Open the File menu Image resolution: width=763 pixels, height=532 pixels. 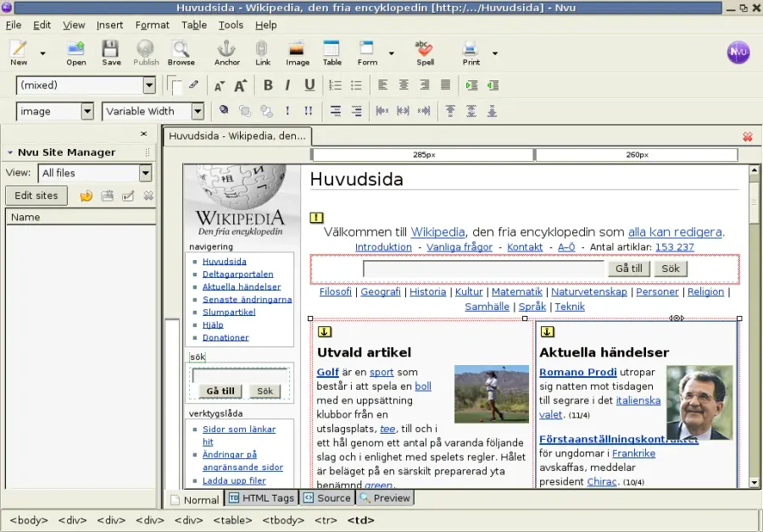tap(13, 25)
